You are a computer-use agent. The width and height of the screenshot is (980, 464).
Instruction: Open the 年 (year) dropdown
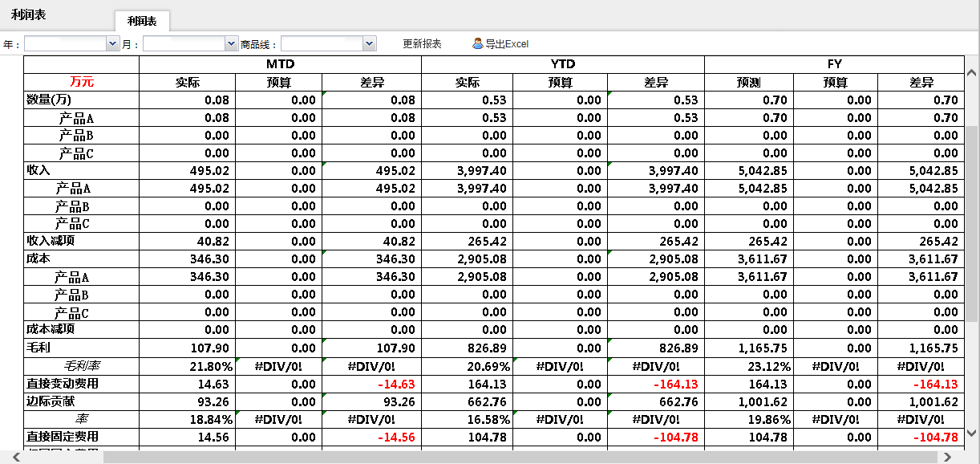tap(112, 44)
